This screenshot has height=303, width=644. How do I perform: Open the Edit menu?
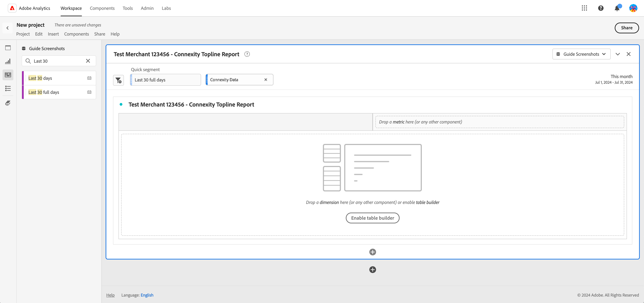[x=38, y=34]
